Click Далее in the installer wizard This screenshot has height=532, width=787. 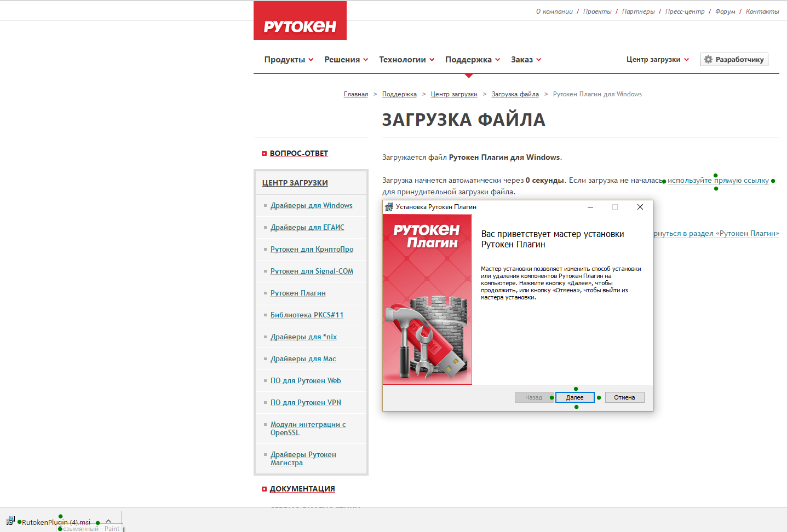click(x=575, y=397)
